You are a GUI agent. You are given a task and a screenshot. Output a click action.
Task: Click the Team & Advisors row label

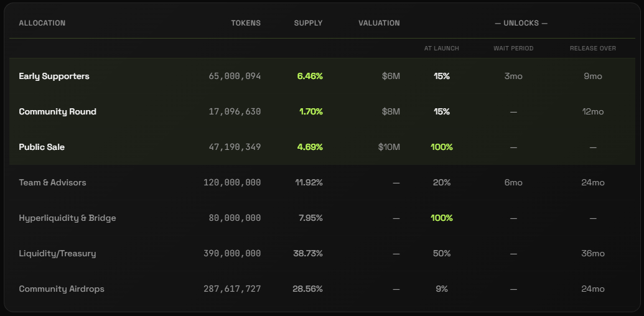pyautogui.click(x=52, y=183)
